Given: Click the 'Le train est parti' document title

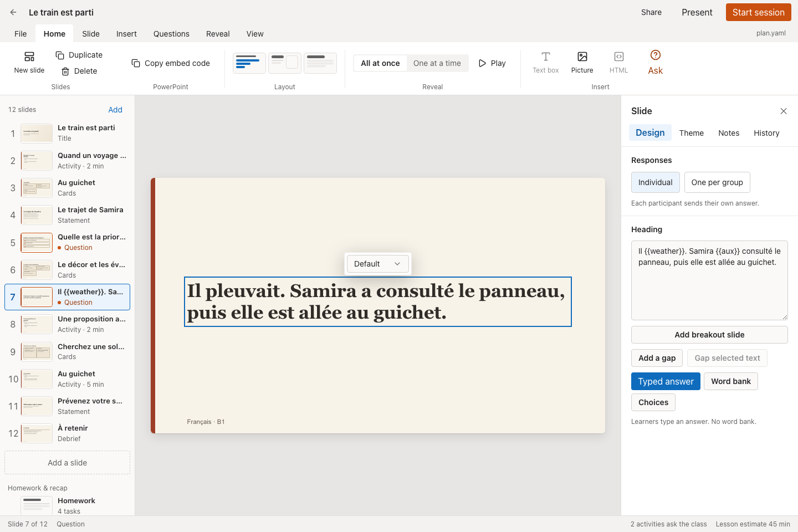Looking at the screenshot, I should point(61,12).
